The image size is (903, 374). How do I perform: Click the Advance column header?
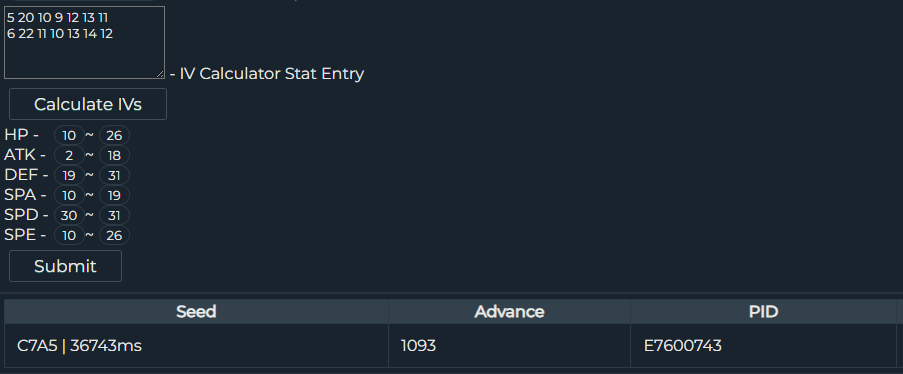[509, 312]
